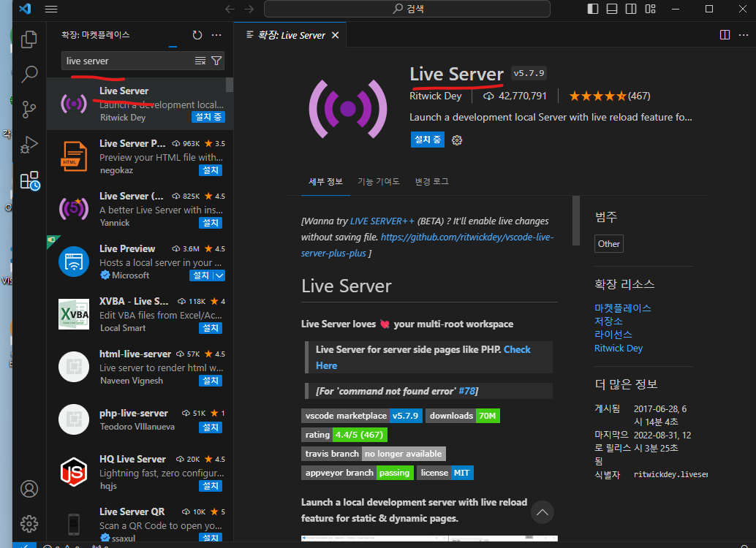The image size is (756, 548).
Task: Clear extension search results icon
Action: 200,61
